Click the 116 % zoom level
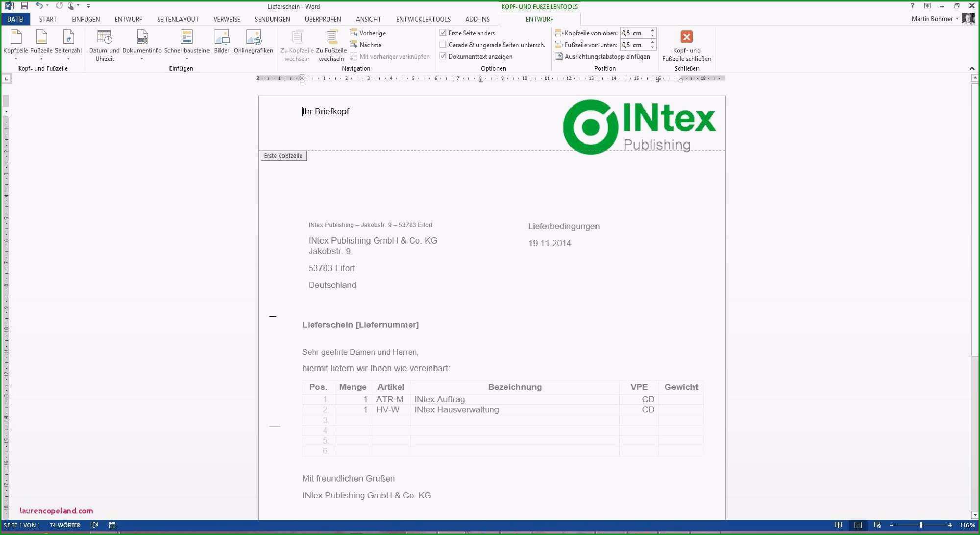Screen dimensions: 980x535 (x=967, y=525)
